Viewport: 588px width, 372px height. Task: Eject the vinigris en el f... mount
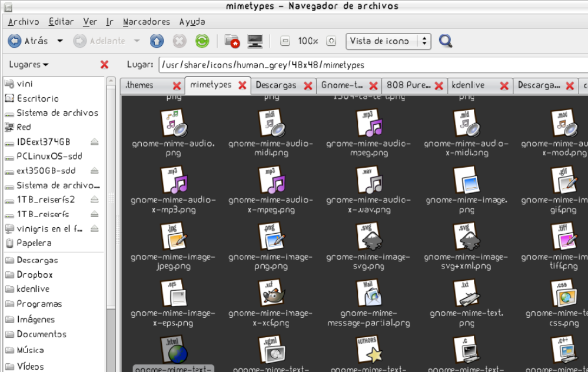point(95,228)
